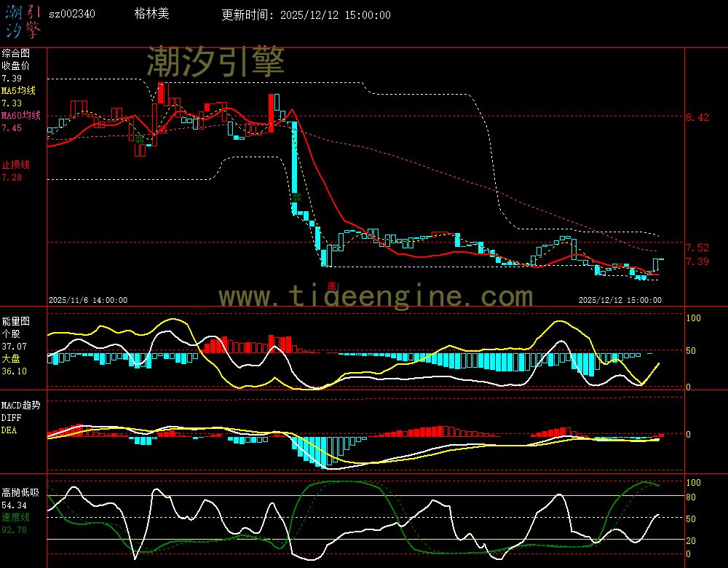This screenshot has width=728, height=568.
Task: Select the 综合图 panel label
Action: [15, 53]
